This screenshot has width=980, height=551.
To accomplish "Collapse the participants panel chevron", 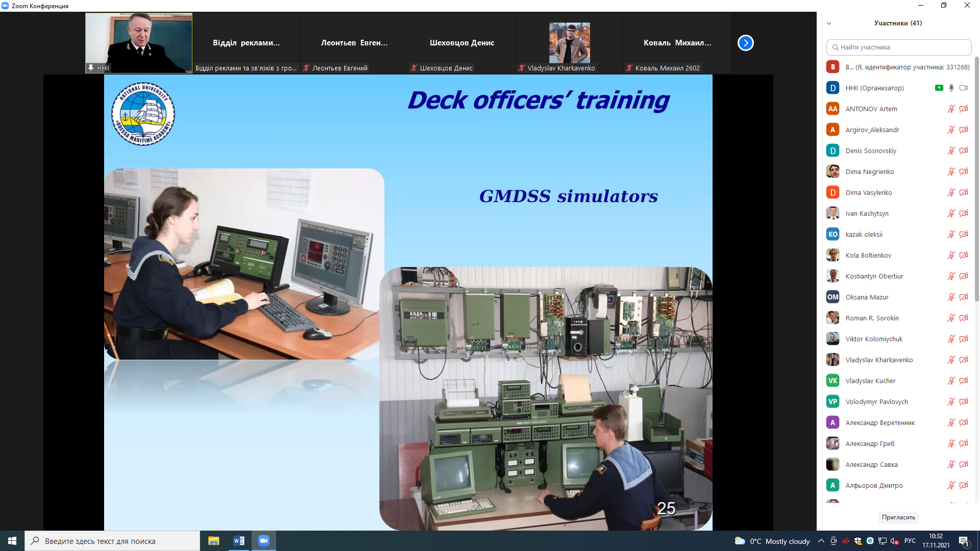I will point(829,23).
